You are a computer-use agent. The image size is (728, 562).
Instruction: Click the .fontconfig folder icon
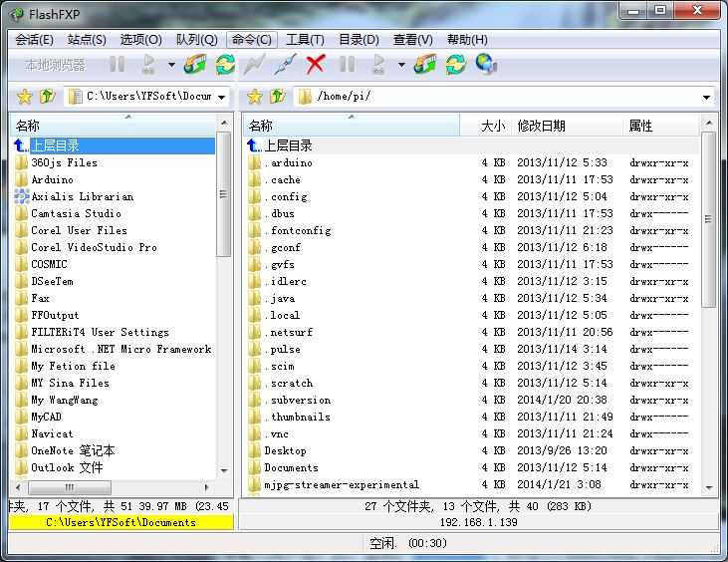(254, 230)
